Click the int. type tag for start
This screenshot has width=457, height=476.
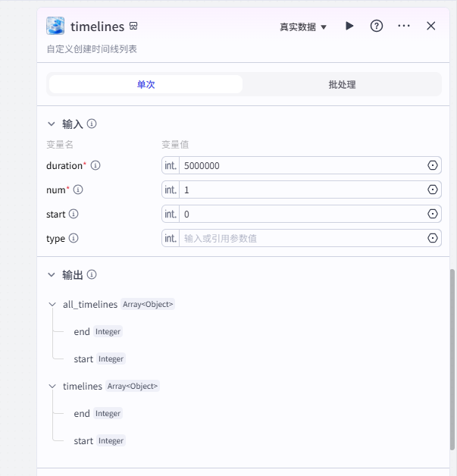tap(171, 214)
